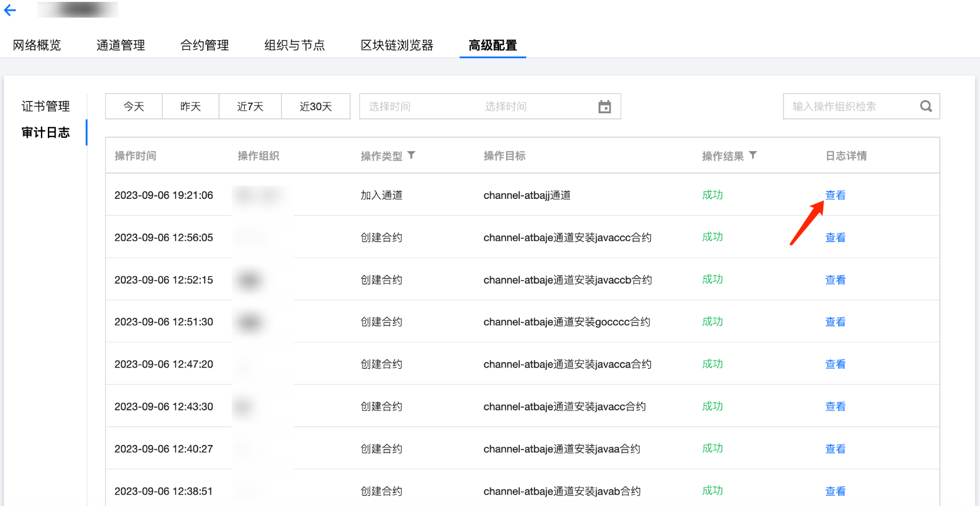The width and height of the screenshot is (980, 506).
Task: Click target channel-atbaje通道安装javaccc合约
Action: pos(567,237)
